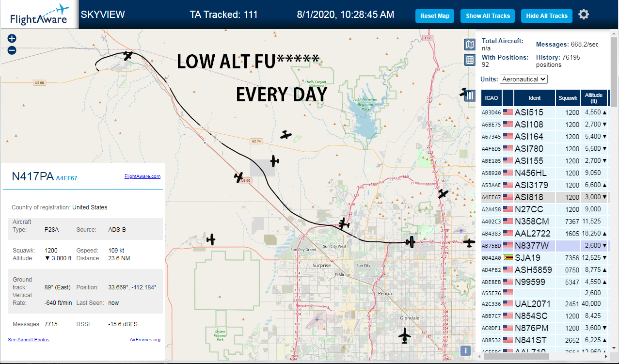Click US flag in UAL2071 row
Image resolution: width=619 pixels, height=364 pixels.
[508, 303]
